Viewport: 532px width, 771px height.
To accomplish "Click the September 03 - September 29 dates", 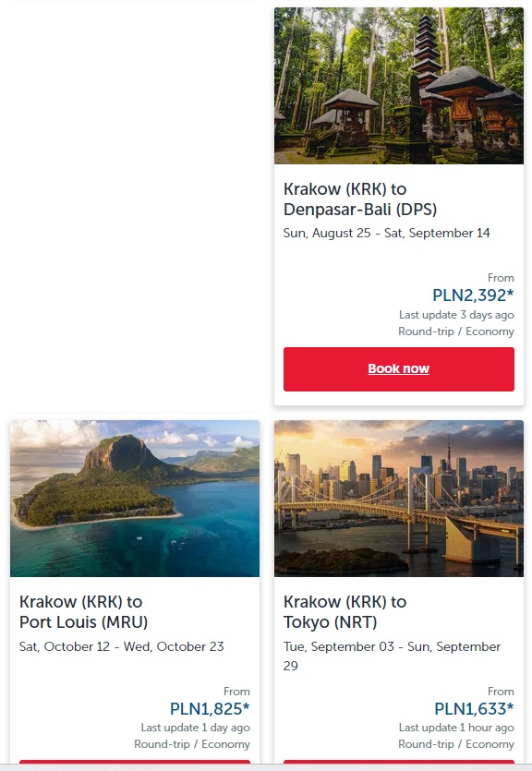I will [392, 656].
